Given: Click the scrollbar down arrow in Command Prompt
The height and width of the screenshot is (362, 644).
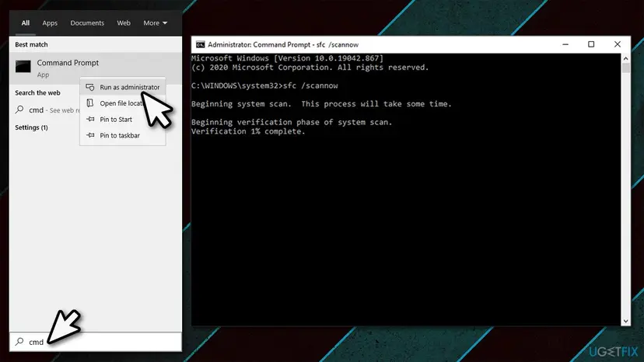Looking at the screenshot, I should pos(625,321).
